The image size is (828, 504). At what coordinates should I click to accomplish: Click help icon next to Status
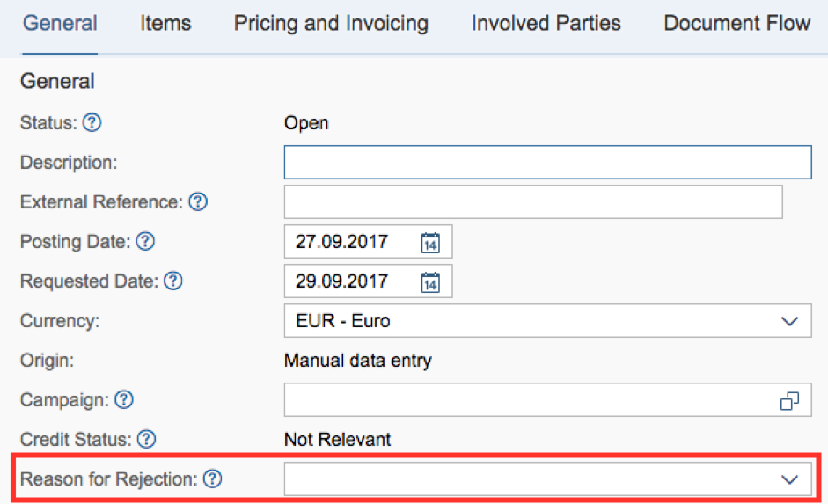(x=92, y=123)
